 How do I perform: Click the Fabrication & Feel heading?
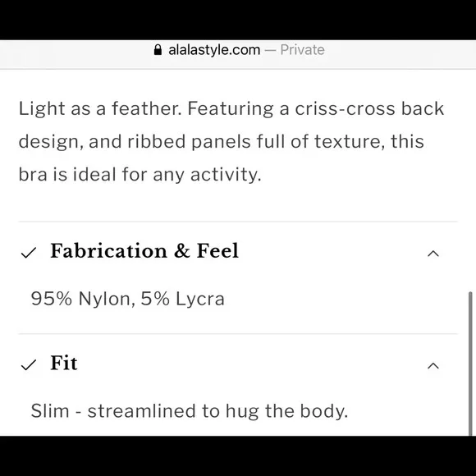144,251
